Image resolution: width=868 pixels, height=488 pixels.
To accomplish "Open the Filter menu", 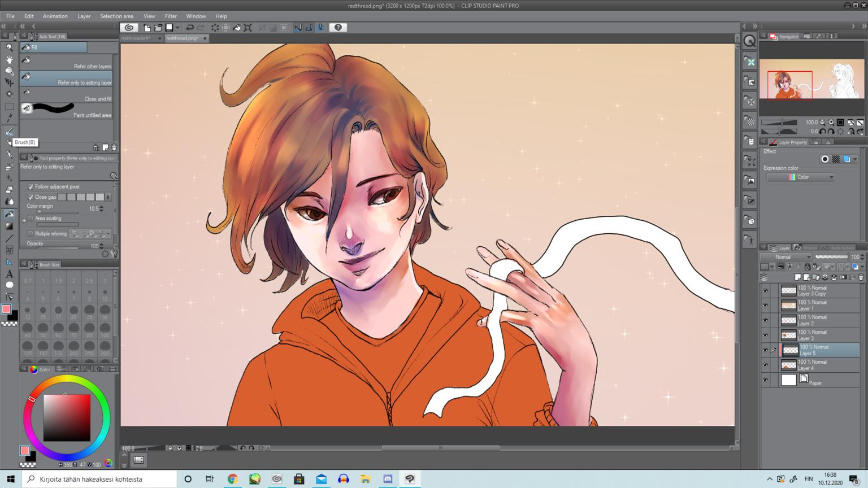I will tap(170, 16).
